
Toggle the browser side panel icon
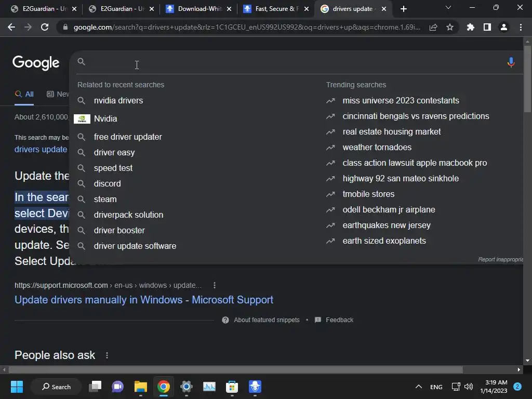point(487,27)
